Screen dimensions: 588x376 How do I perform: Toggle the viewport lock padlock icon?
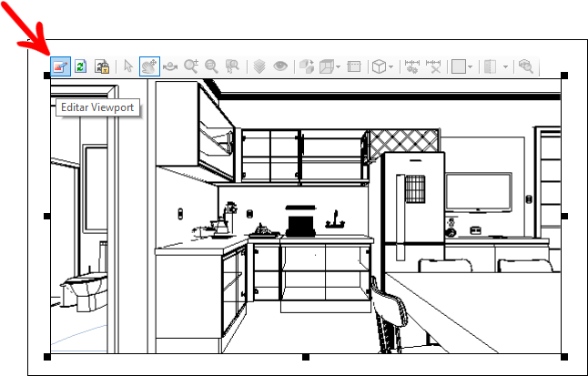pyautogui.click(x=102, y=66)
